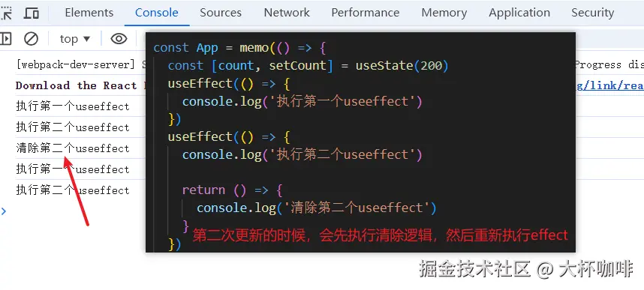Select the Console tab
Screen dimensions: 644x290
coord(157,13)
